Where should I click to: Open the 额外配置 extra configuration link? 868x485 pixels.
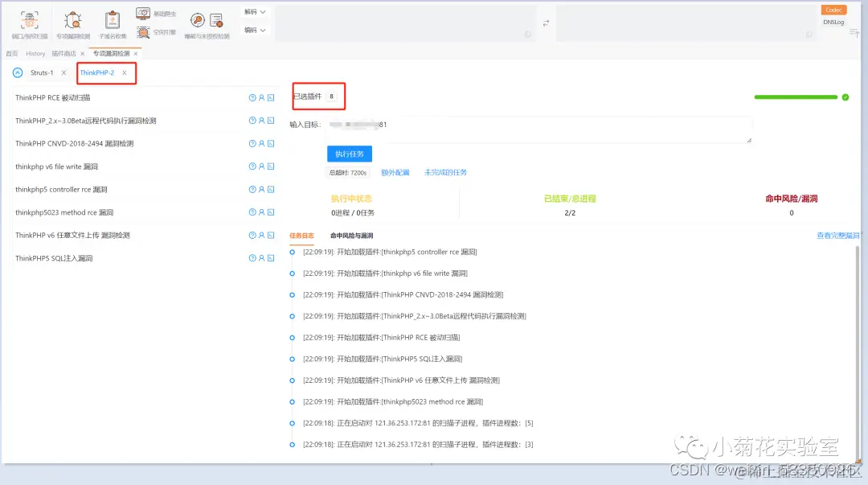pos(395,172)
